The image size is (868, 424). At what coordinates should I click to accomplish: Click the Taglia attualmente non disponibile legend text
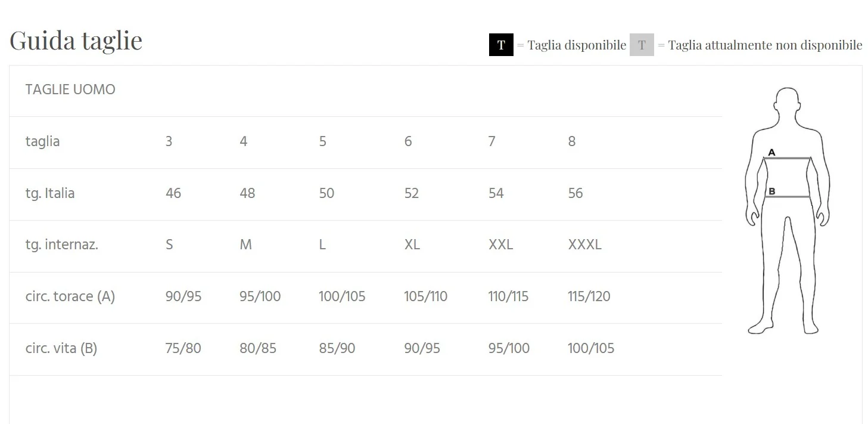coord(765,45)
